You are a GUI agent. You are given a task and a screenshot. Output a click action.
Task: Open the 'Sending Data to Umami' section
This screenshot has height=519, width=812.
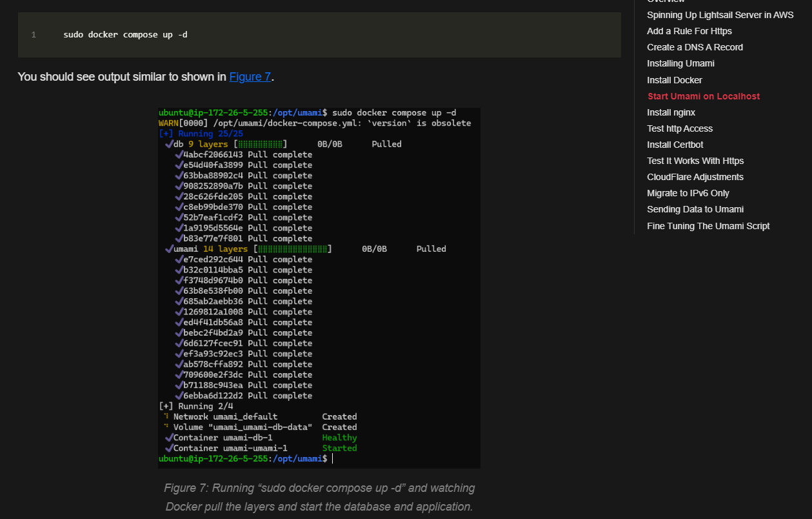pyautogui.click(x=695, y=209)
